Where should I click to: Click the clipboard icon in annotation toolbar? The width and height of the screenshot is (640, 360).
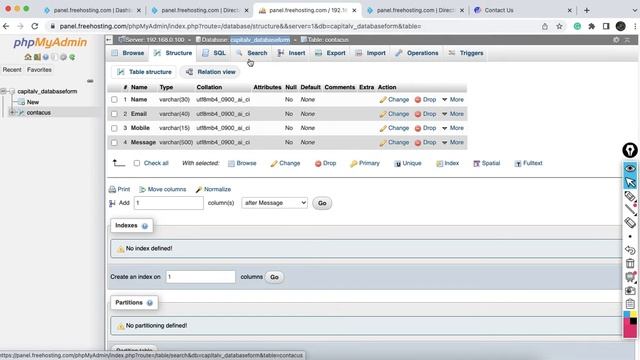[x=630, y=304]
